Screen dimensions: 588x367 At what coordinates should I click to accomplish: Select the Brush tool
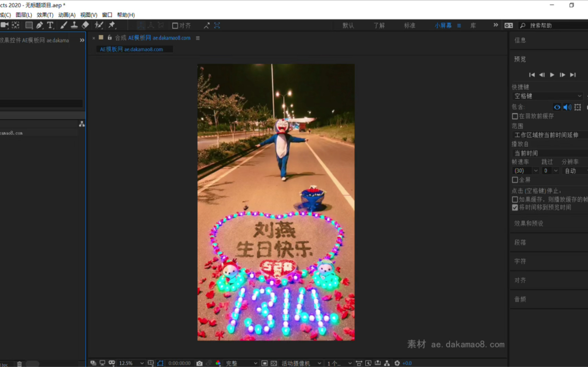tap(64, 25)
